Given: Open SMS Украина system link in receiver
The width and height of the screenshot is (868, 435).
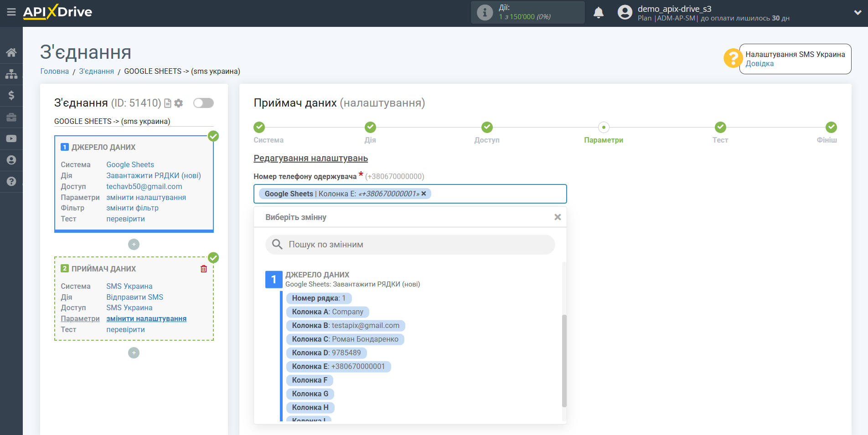Looking at the screenshot, I should pyautogui.click(x=129, y=286).
